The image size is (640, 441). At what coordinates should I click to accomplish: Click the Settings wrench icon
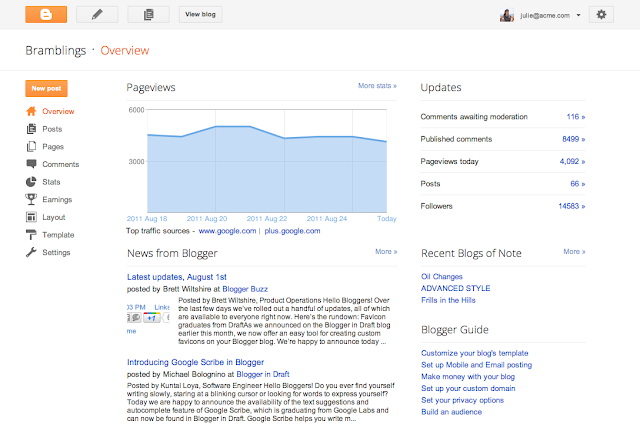(x=32, y=253)
